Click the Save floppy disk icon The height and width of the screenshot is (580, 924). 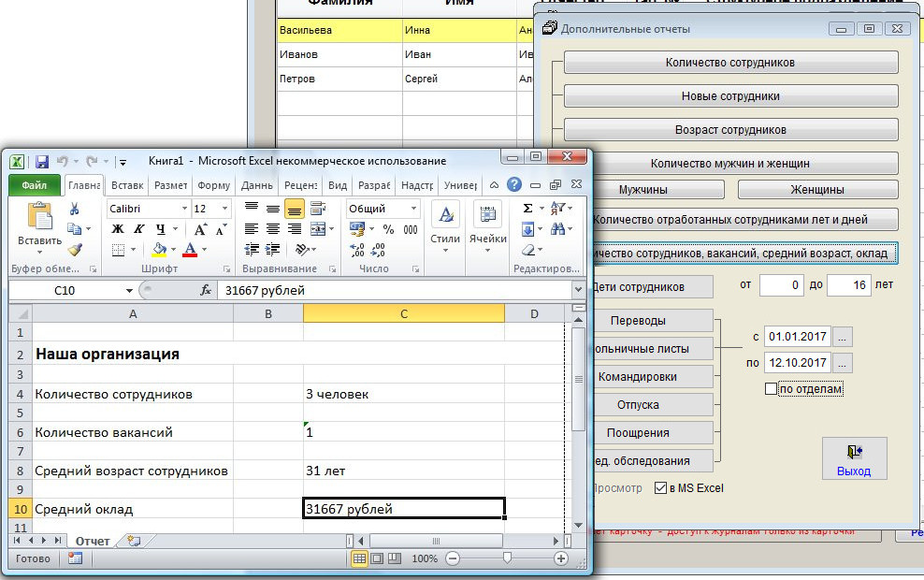(41, 161)
